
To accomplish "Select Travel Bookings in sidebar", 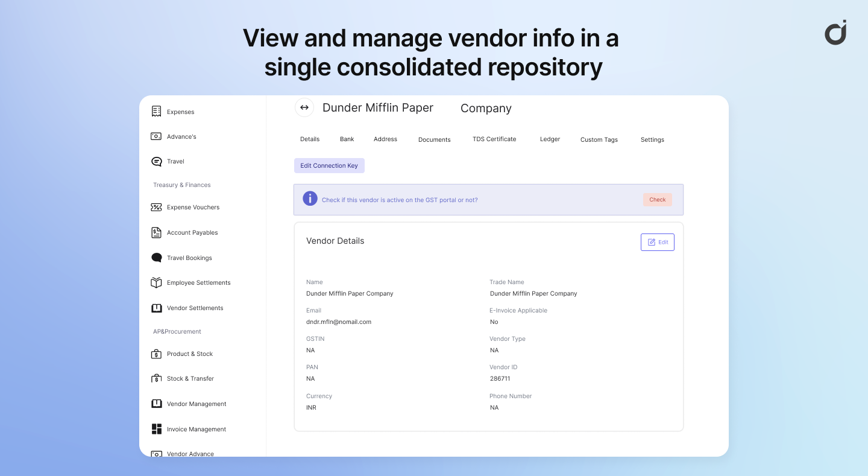I will click(189, 258).
